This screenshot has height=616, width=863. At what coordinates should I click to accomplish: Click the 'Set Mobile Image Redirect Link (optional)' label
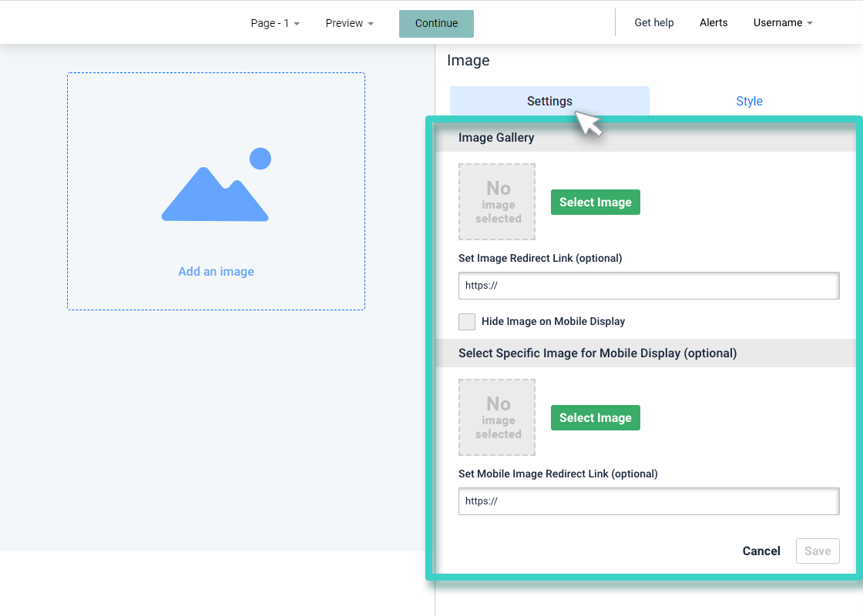click(558, 474)
